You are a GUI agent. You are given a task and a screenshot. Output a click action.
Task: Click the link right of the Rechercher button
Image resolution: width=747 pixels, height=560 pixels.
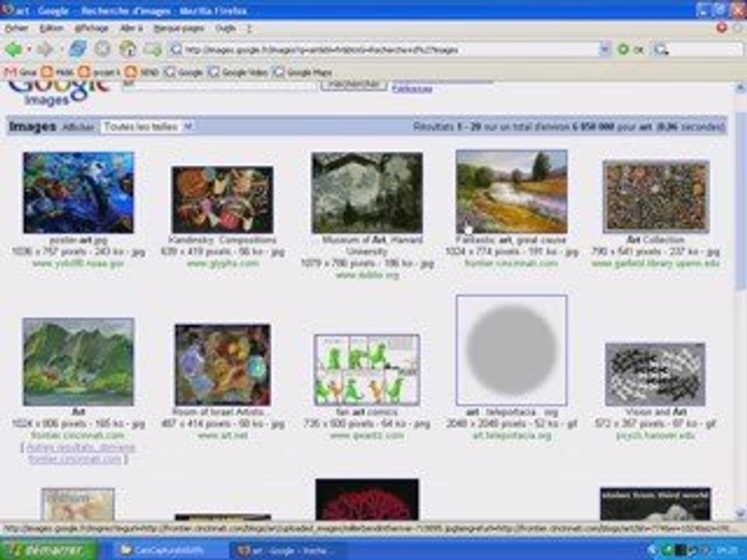[x=412, y=89]
